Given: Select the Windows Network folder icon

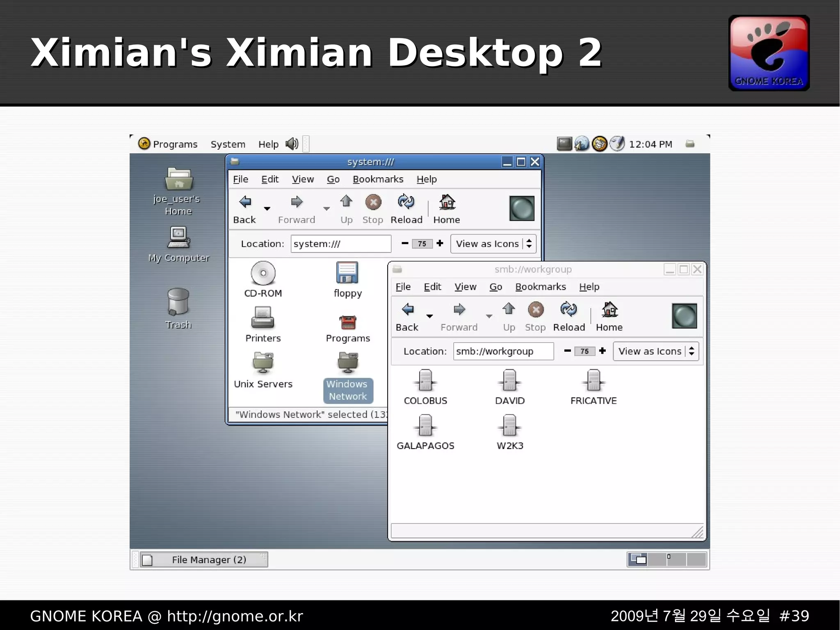Looking at the screenshot, I should click(x=348, y=363).
